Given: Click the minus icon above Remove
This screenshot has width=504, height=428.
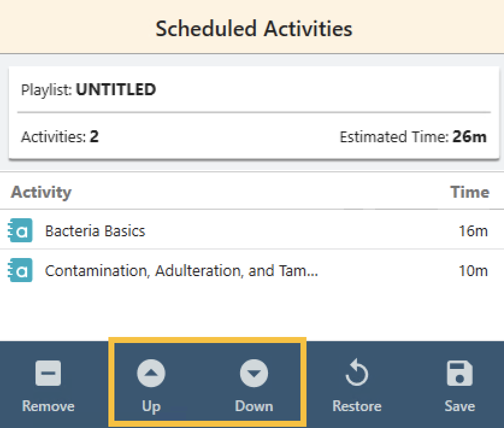Looking at the screenshot, I should pos(48,373).
